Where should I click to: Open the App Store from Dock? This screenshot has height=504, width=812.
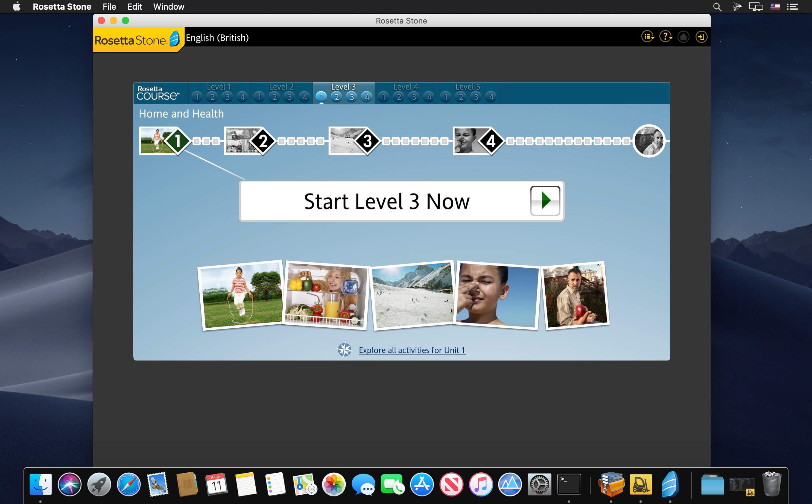[x=422, y=484]
